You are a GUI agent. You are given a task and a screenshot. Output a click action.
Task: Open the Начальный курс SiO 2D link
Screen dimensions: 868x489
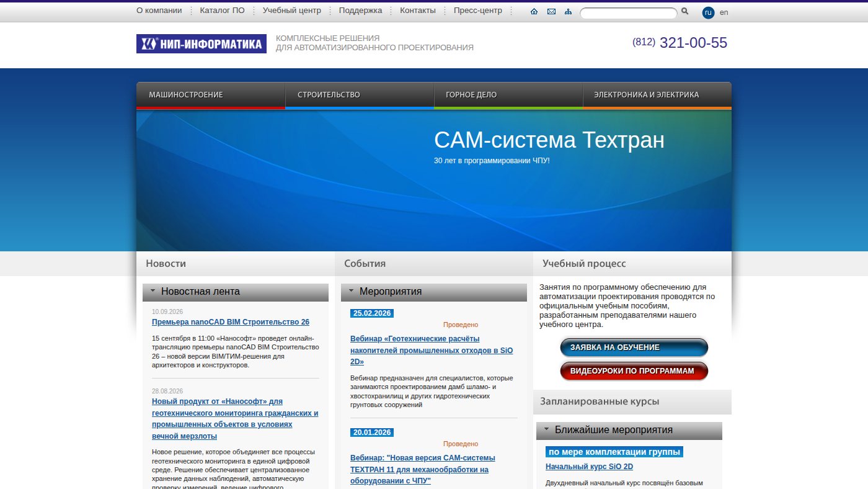pyautogui.click(x=589, y=467)
